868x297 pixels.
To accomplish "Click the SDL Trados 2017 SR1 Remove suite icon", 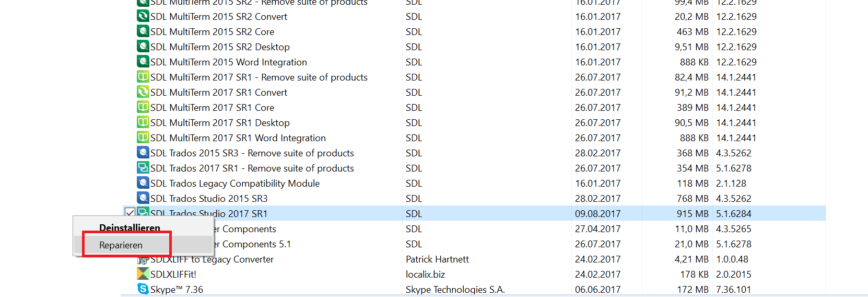I will 143,168.
